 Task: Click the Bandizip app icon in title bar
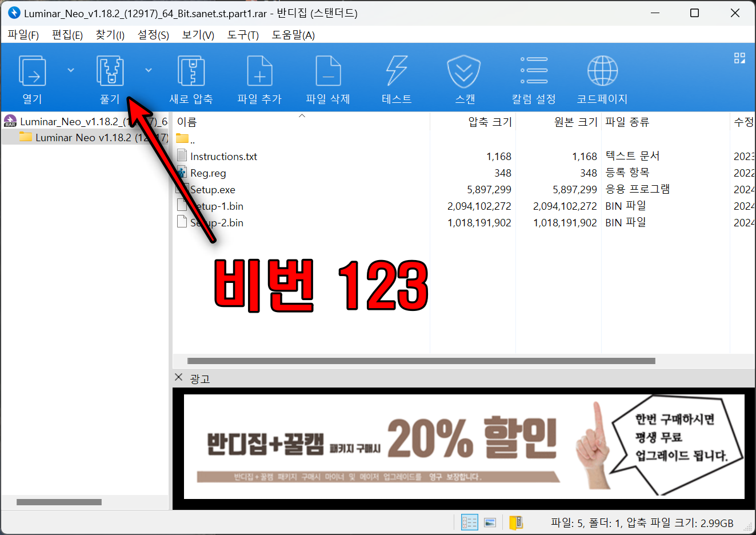click(x=14, y=13)
